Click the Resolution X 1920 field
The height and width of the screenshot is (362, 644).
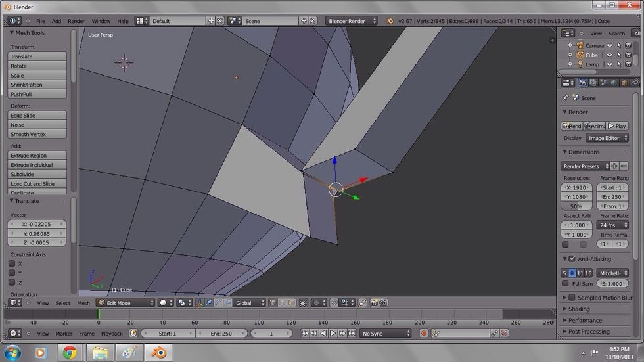[576, 187]
